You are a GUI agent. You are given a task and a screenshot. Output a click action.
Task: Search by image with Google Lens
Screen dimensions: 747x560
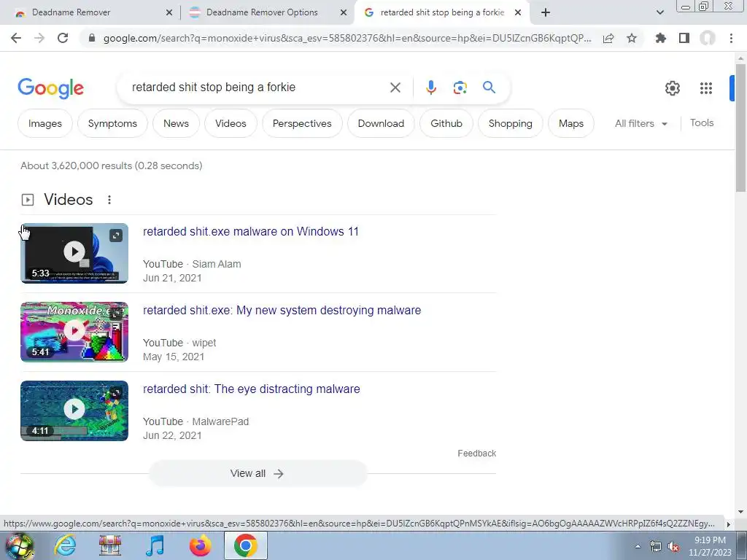click(x=460, y=87)
